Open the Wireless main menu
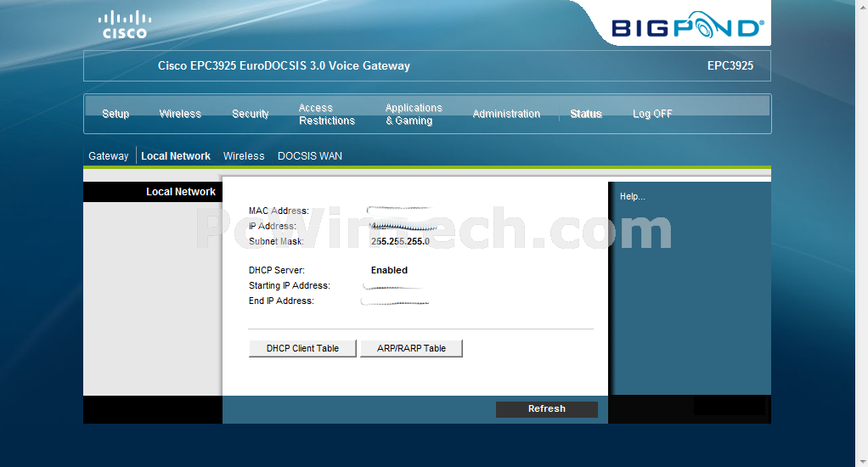 pyautogui.click(x=180, y=114)
